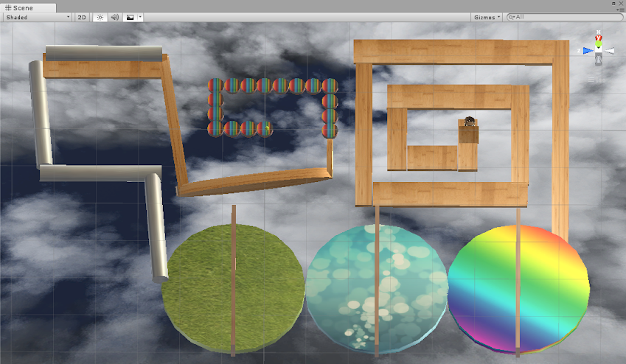Click the center cube of orientation gizmo
Viewport: 626px width, 364px height.
598,49
